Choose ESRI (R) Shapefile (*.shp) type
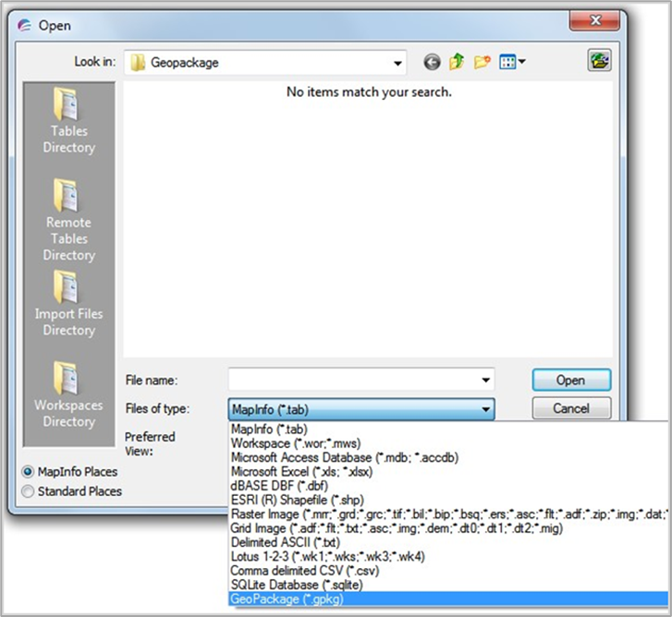 pyautogui.click(x=448, y=500)
